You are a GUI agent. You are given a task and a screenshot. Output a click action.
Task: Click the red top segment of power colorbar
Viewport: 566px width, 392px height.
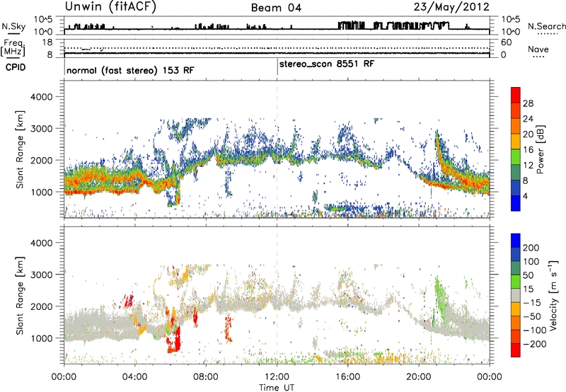click(516, 95)
